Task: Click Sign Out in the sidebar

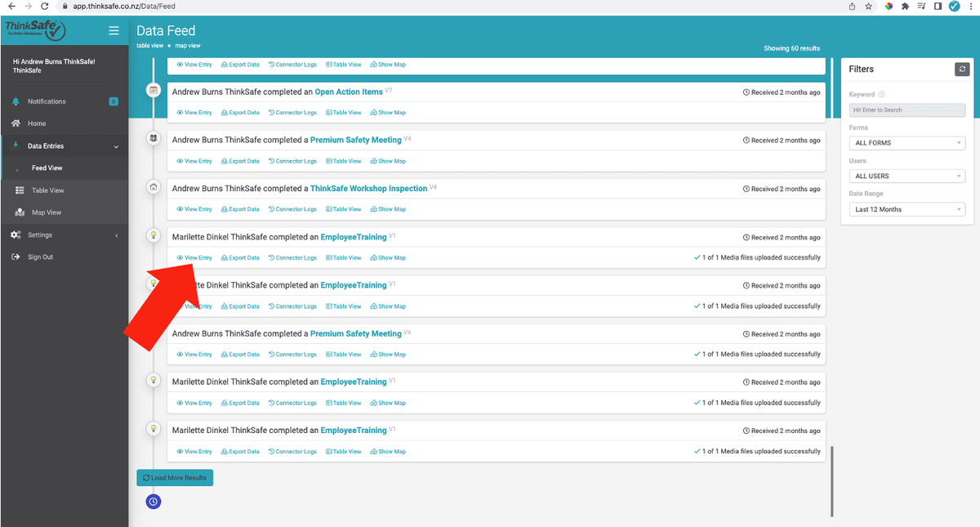Action: pyautogui.click(x=40, y=257)
